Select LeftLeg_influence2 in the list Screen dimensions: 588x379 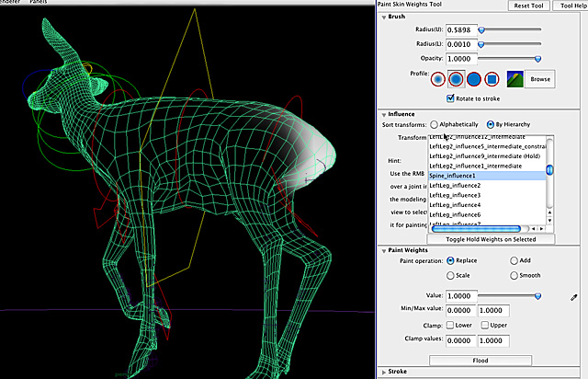(x=487, y=186)
